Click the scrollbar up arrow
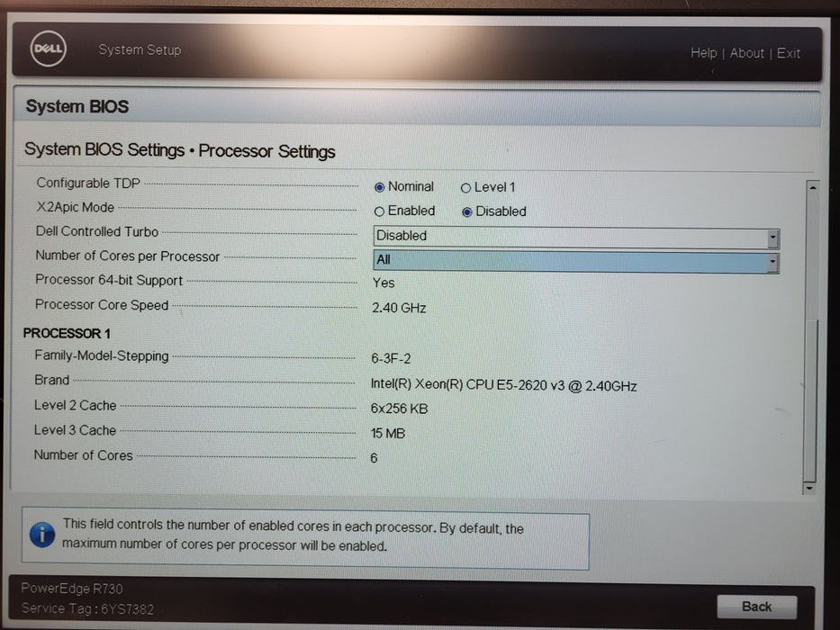840x630 pixels. [813, 187]
